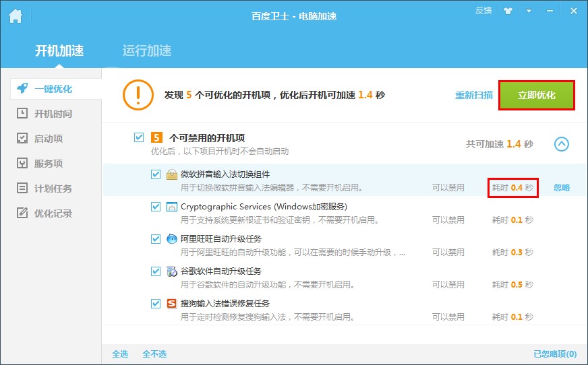Click the 服务项 wrench icon
588x365 pixels.
coord(22,164)
